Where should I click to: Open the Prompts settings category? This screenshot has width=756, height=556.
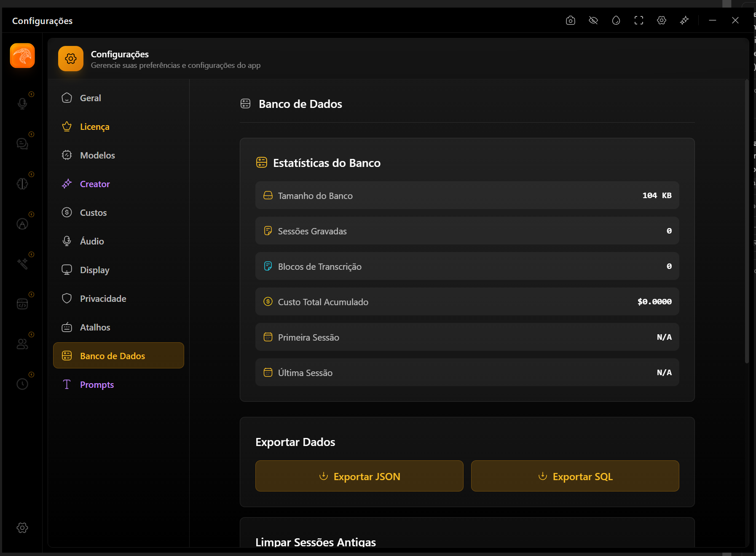(x=118, y=384)
